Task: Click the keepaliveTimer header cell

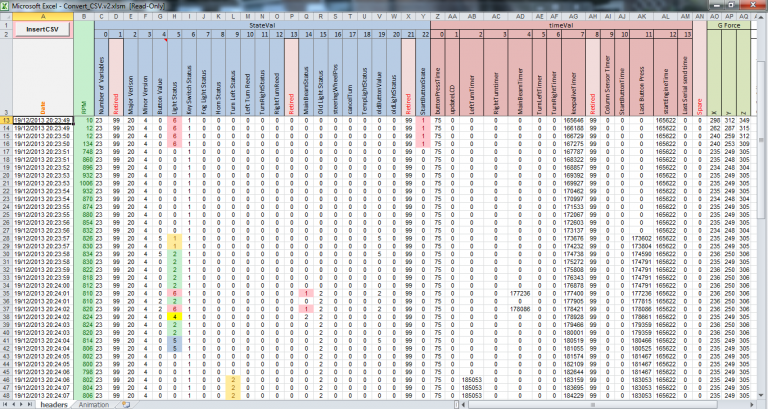Action: 574,77
